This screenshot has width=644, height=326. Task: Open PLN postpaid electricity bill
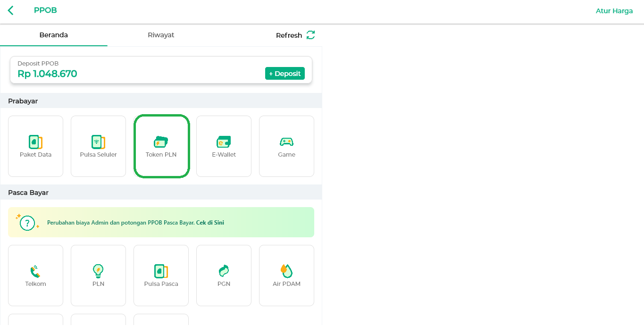(98, 276)
